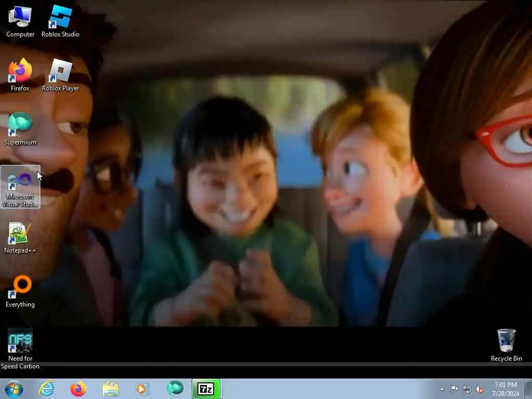Screen dimensions: 532x399
Task: Open the network status tray icon
Action: click(x=467, y=390)
